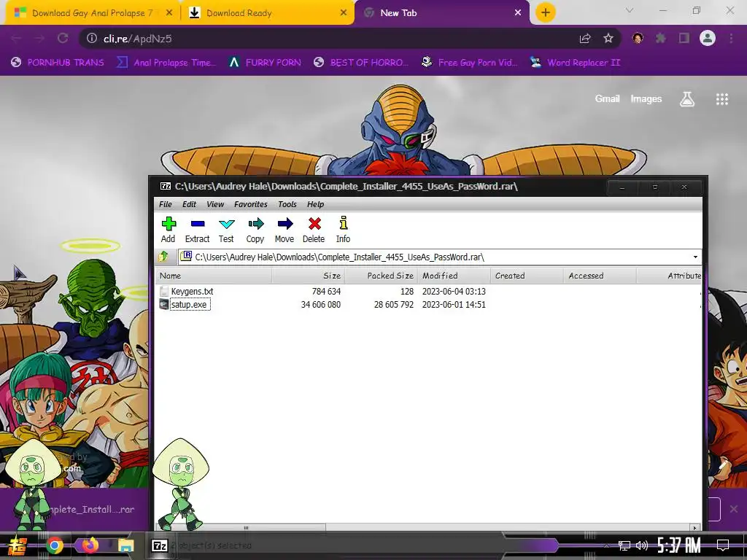
Task: Share this page icon in address bar
Action: [x=585, y=39]
